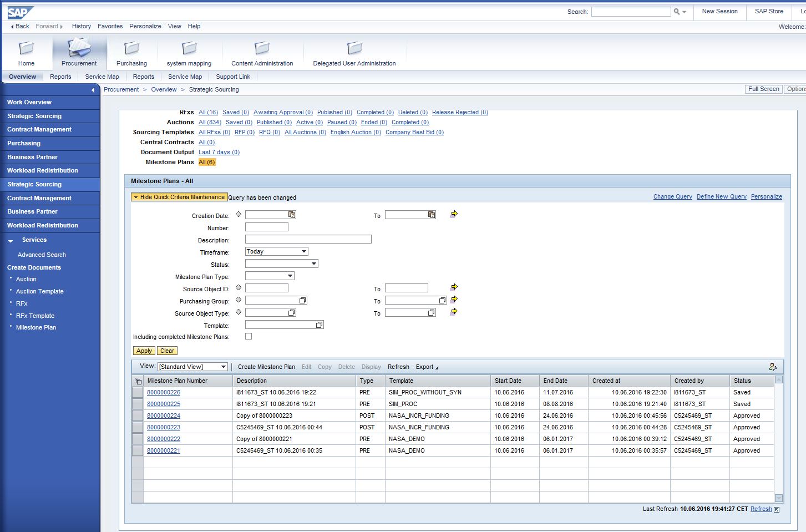Select the row for milestone plan 8000000224
Image resolution: width=806 pixels, height=532 pixels.
coord(137,416)
